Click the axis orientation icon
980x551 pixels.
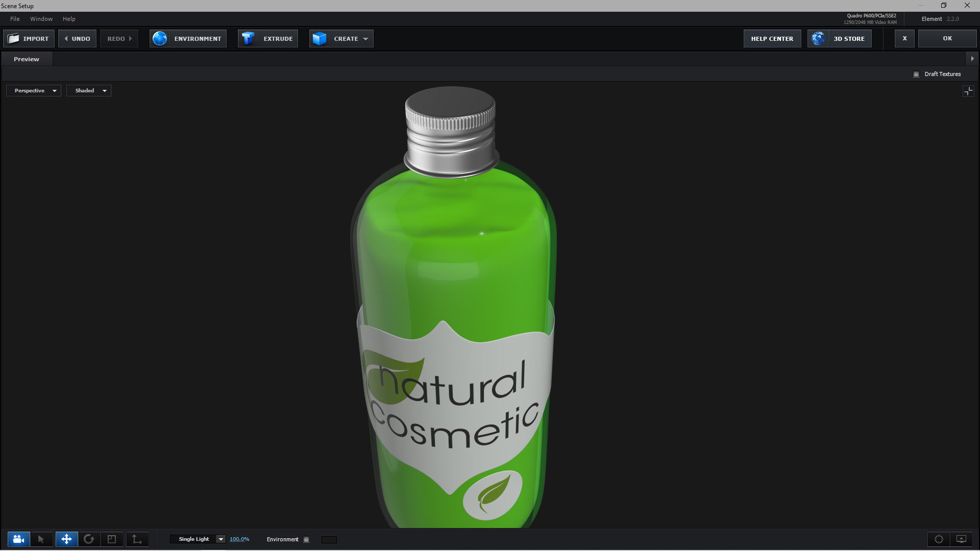137,539
